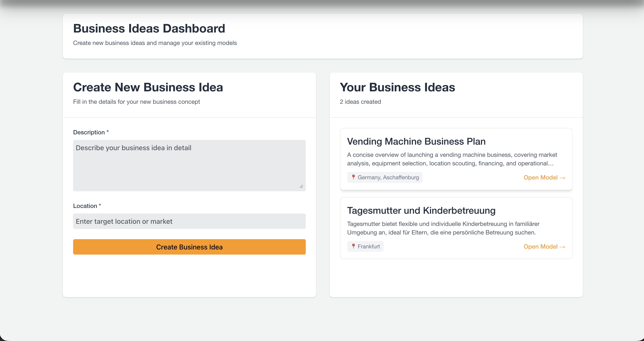Click the pin icon beside Germany, Aschaffenburg
This screenshot has width=644, height=341.
[353, 177]
